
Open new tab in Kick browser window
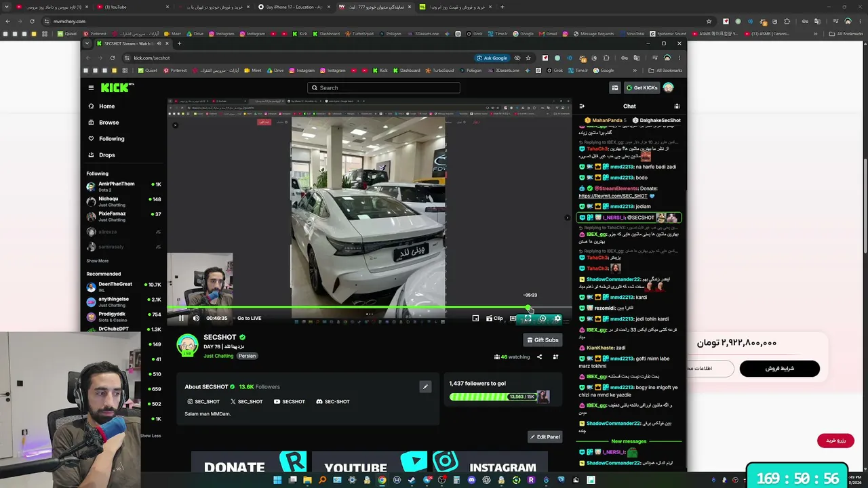pyautogui.click(x=179, y=43)
